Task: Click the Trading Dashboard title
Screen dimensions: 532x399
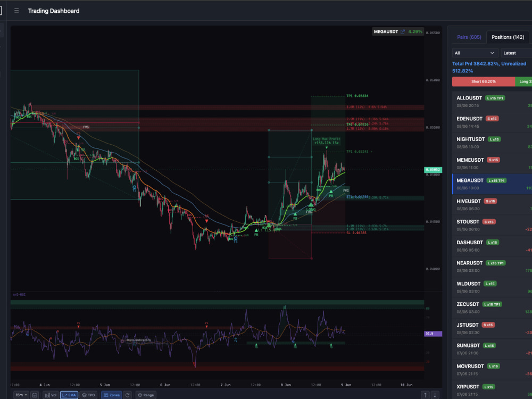Action: point(54,11)
